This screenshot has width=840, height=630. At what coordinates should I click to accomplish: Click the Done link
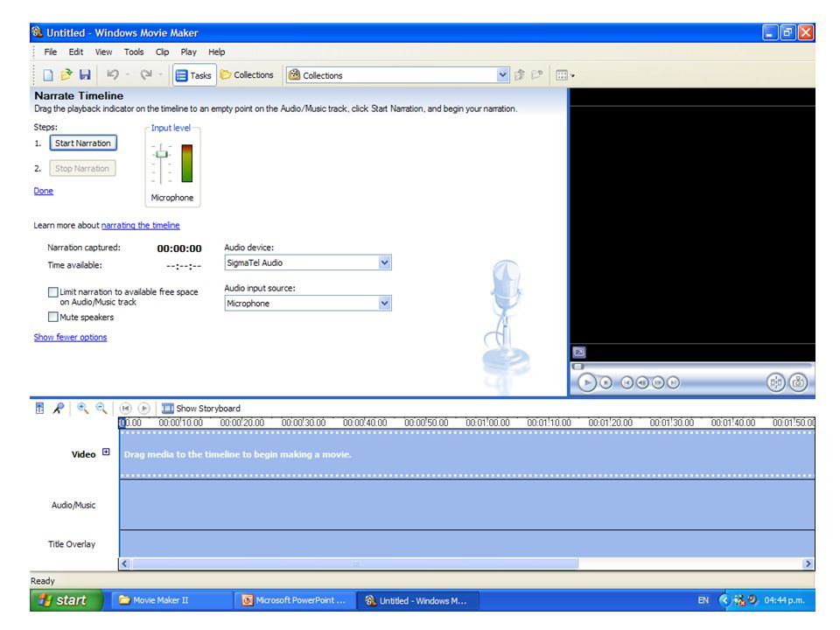(43, 191)
